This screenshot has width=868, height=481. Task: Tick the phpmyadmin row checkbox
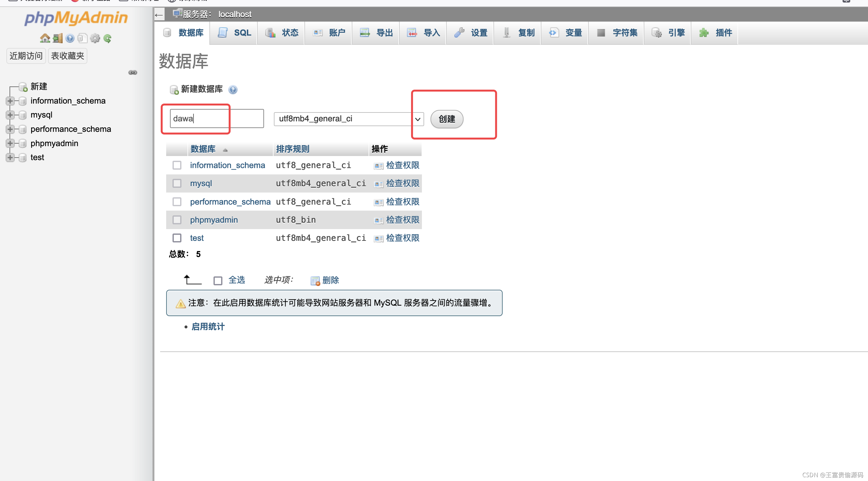click(x=177, y=220)
